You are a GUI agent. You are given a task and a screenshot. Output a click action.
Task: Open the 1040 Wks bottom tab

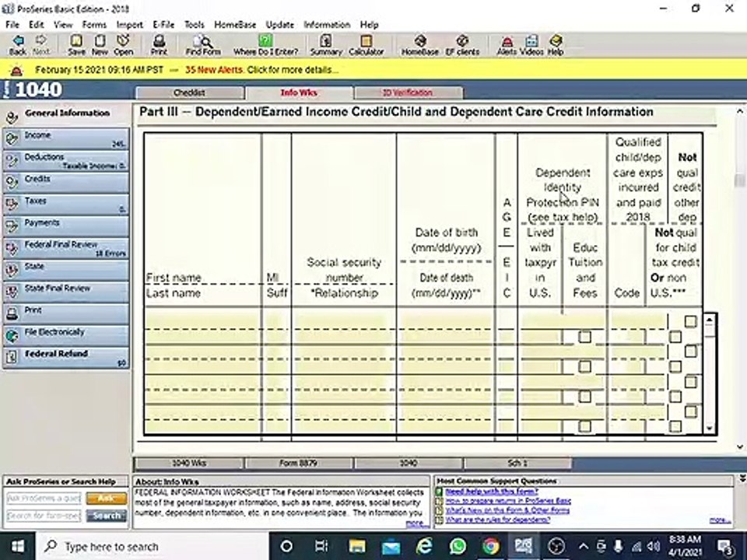pos(189,463)
